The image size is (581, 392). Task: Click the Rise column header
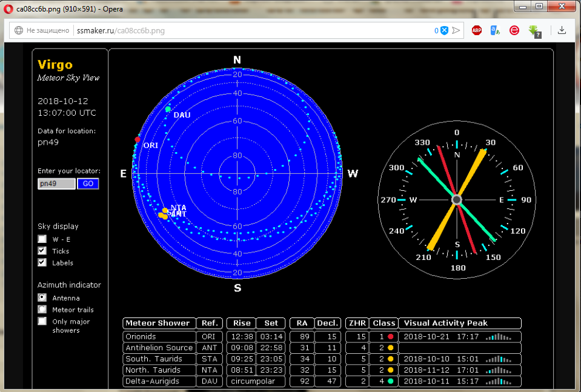tap(241, 323)
